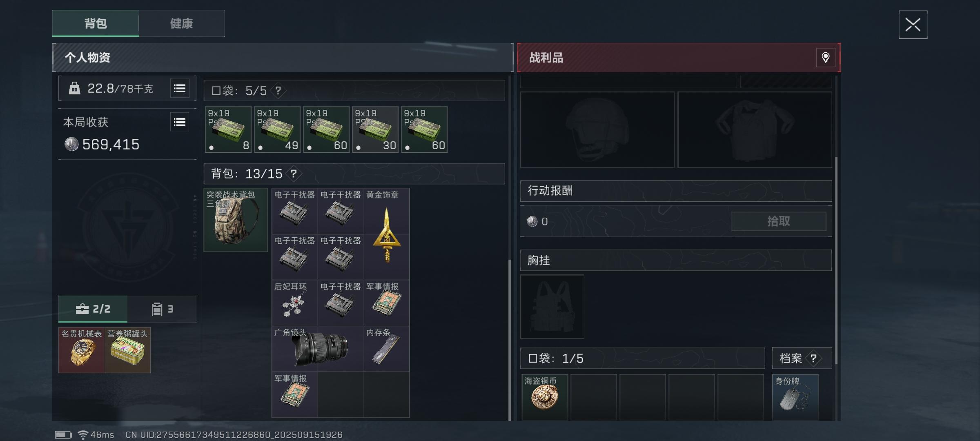The width and height of the screenshot is (980, 441).
Task: Click the map pin icon in 战利品 header
Action: (825, 58)
